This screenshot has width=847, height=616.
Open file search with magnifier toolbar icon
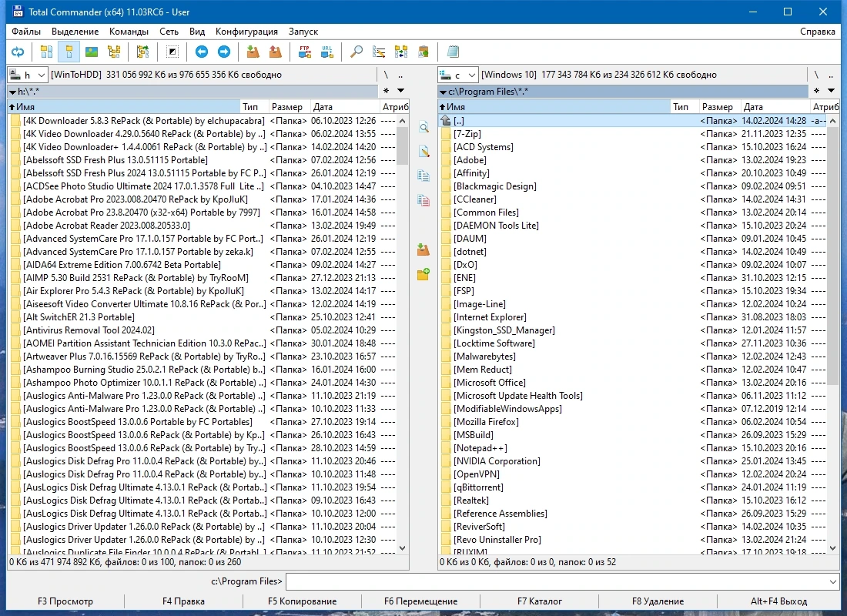click(x=357, y=52)
